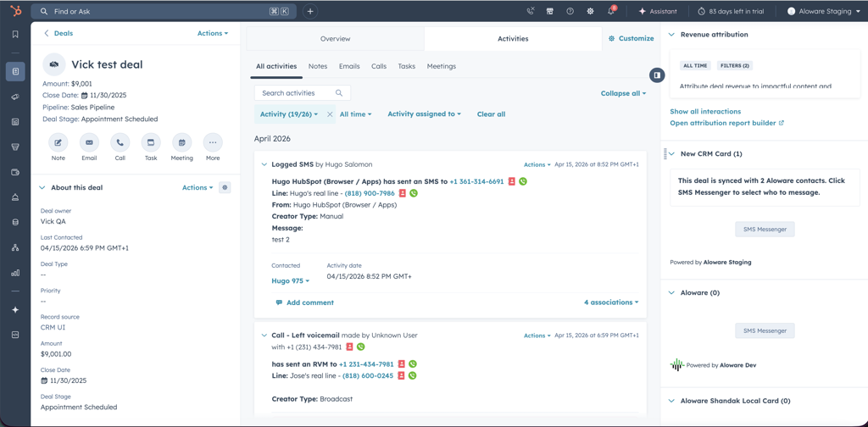Click the More actions ellipsis icon

pos(213,142)
